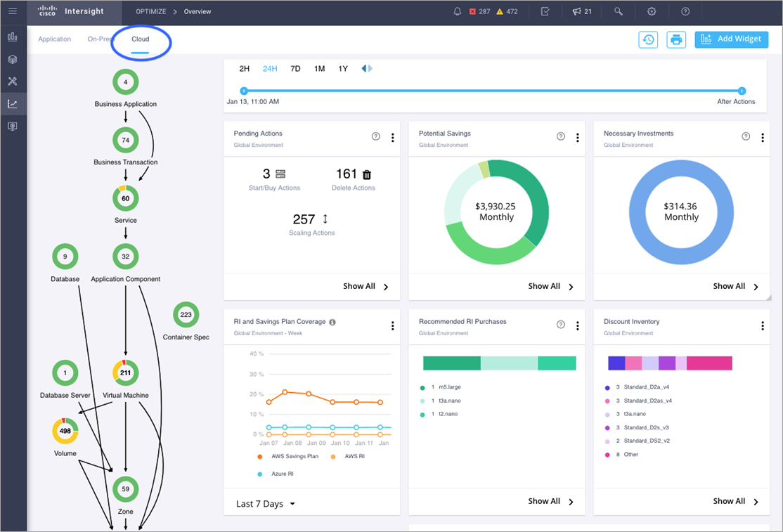Select the 1Y time range
Viewport: 783px width, 532px height.
343,69
